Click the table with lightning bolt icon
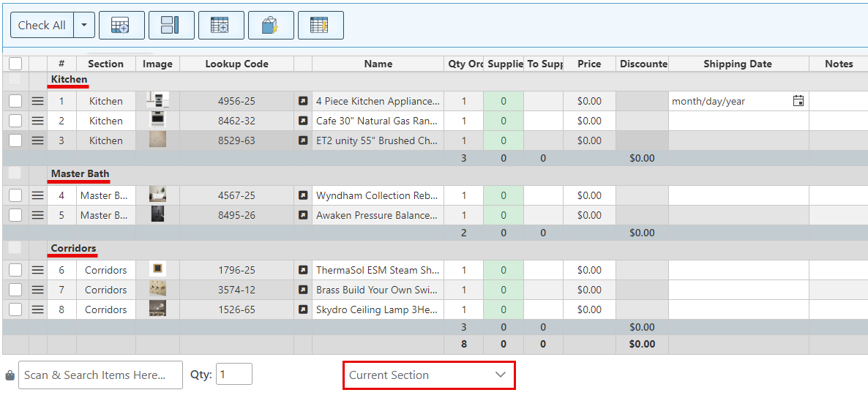This screenshot has height=398, width=868. pyautogui.click(x=320, y=26)
